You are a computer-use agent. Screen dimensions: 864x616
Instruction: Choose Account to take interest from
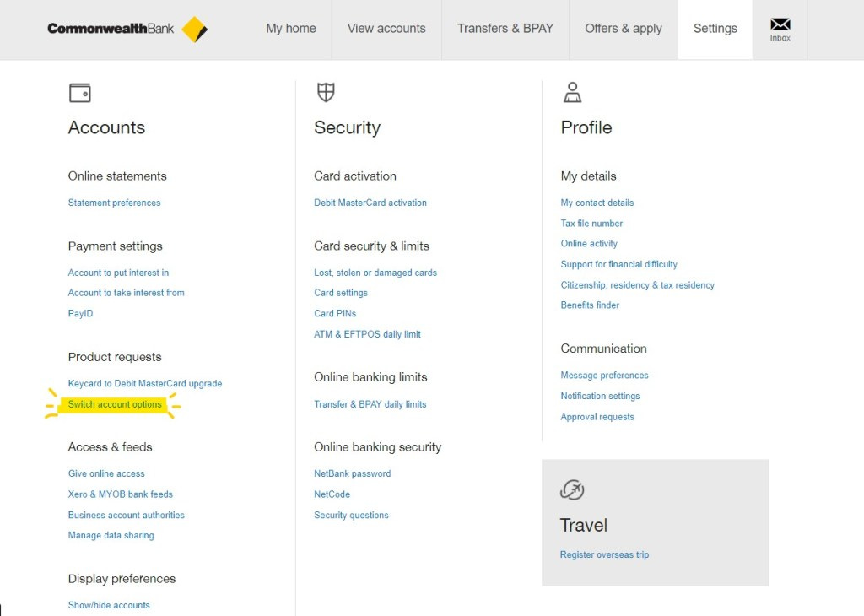coord(127,293)
